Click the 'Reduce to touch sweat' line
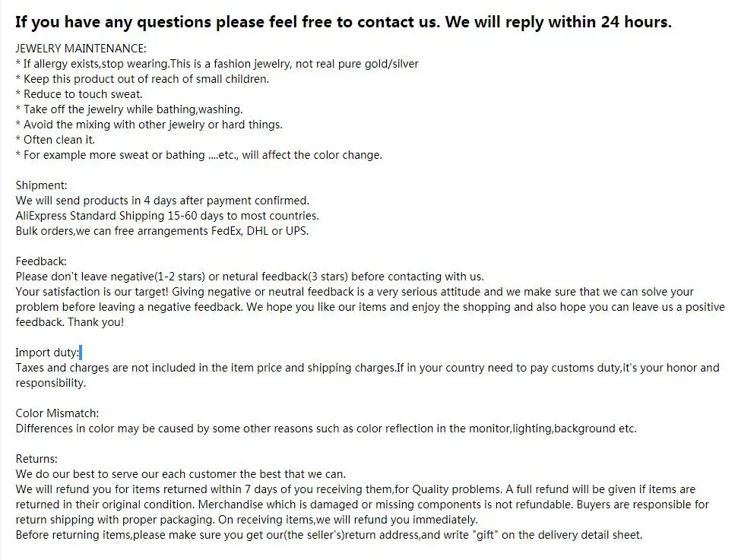Image resolution: width=738 pixels, height=560 pixels. pyautogui.click(x=79, y=94)
